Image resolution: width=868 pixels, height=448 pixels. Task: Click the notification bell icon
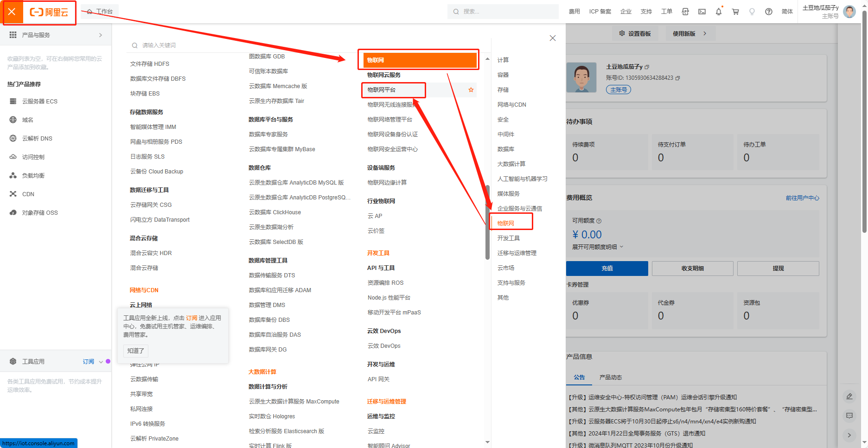click(x=719, y=12)
